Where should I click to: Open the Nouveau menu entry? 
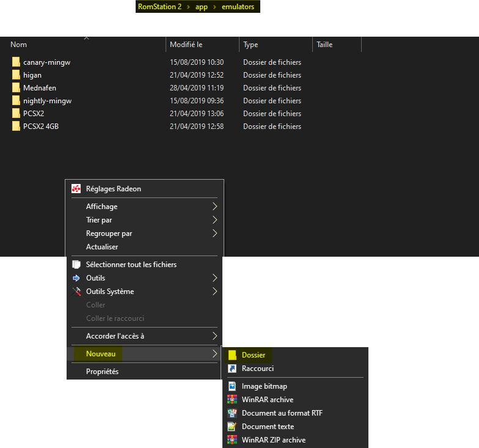[x=144, y=353]
